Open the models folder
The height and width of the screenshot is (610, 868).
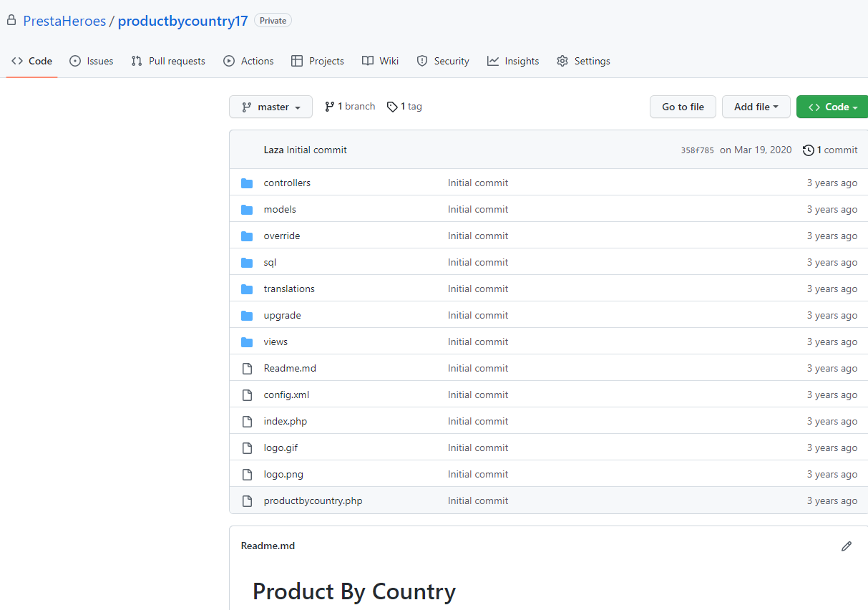pos(280,210)
